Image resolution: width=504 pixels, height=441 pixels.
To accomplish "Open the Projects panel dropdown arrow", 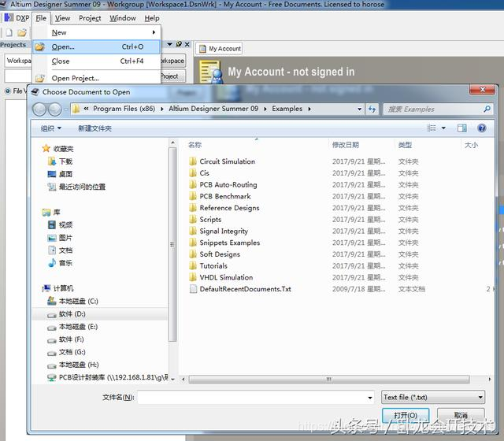I will click(170, 44).
